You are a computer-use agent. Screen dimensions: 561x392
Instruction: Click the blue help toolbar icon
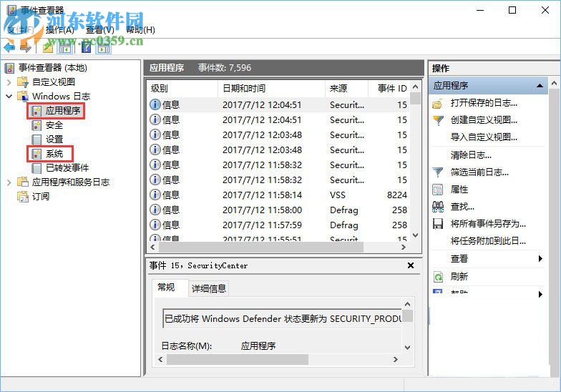(x=86, y=47)
